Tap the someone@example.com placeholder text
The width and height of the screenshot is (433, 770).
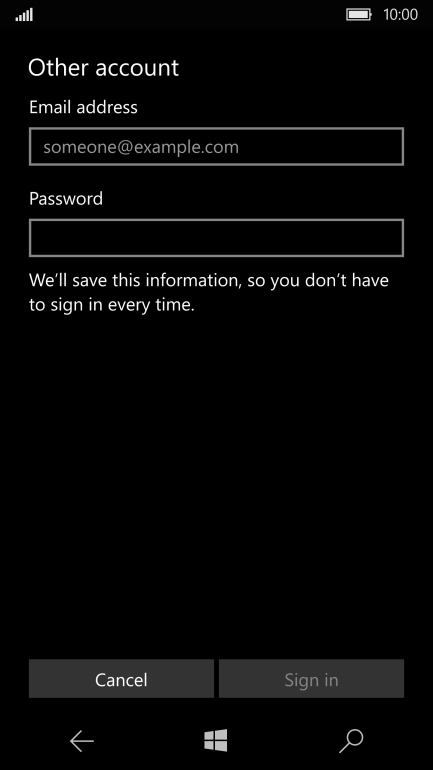pyautogui.click(x=141, y=147)
